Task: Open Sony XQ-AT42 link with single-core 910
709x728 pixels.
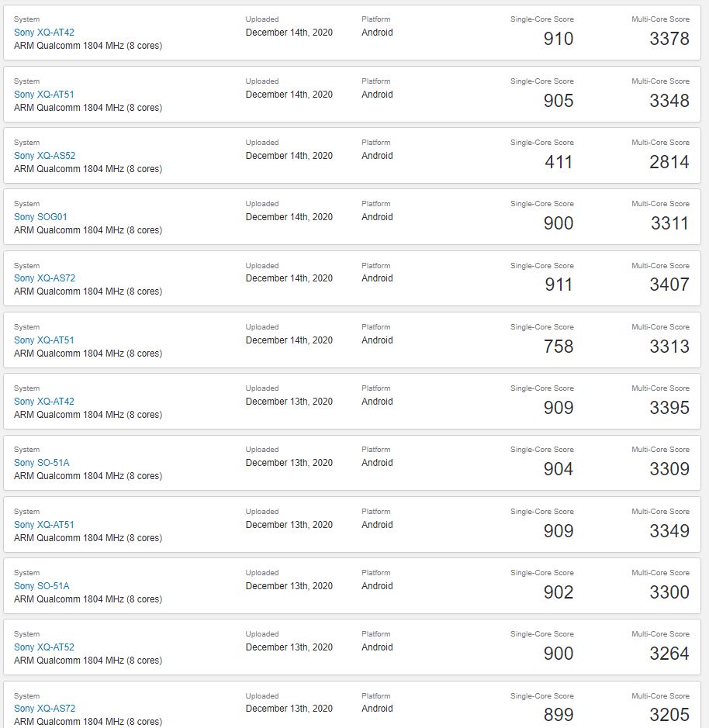Action: [x=44, y=33]
